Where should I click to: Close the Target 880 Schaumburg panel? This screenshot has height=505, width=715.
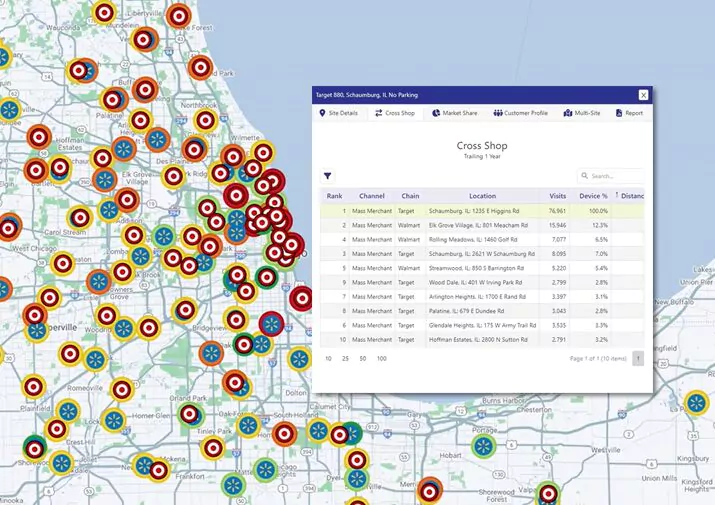pos(643,95)
